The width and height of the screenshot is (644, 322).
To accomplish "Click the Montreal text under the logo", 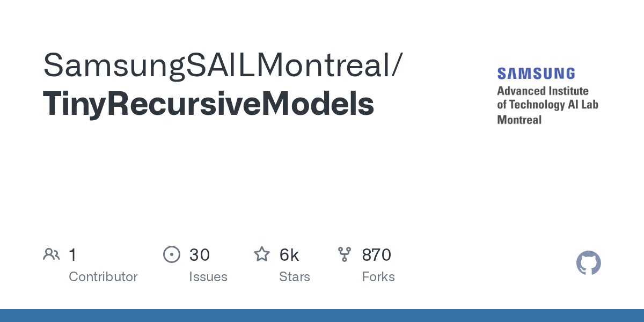I will coord(519,119).
